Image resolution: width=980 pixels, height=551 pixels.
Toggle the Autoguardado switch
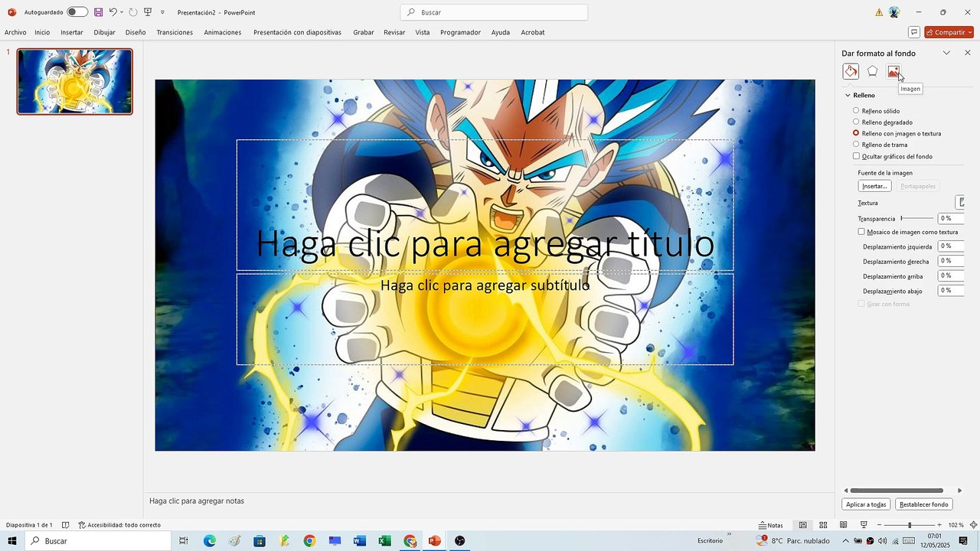click(77, 12)
